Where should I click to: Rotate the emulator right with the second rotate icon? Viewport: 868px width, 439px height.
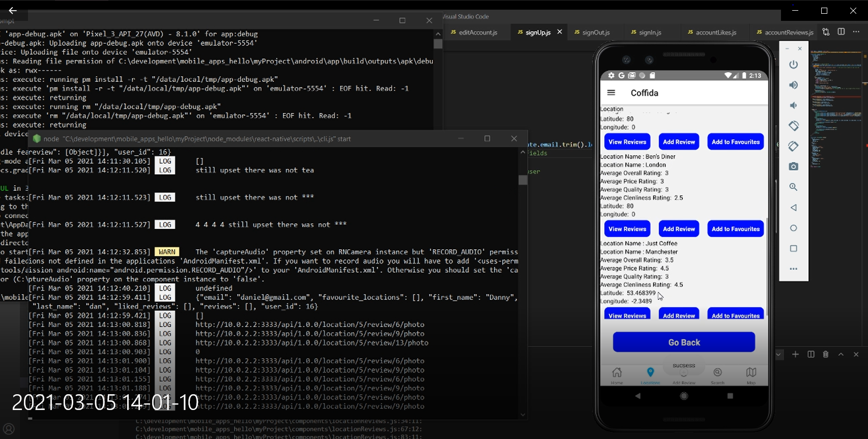coord(793,146)
